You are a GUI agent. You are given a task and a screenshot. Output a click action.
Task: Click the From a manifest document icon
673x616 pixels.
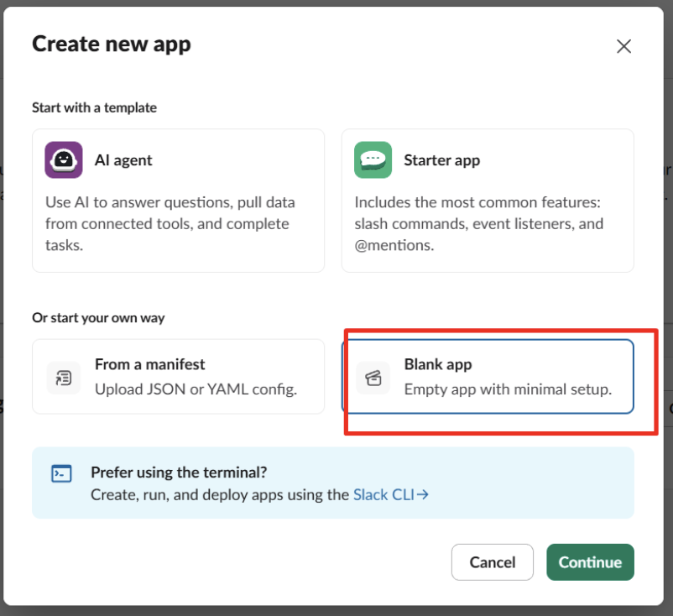point(64,378)
